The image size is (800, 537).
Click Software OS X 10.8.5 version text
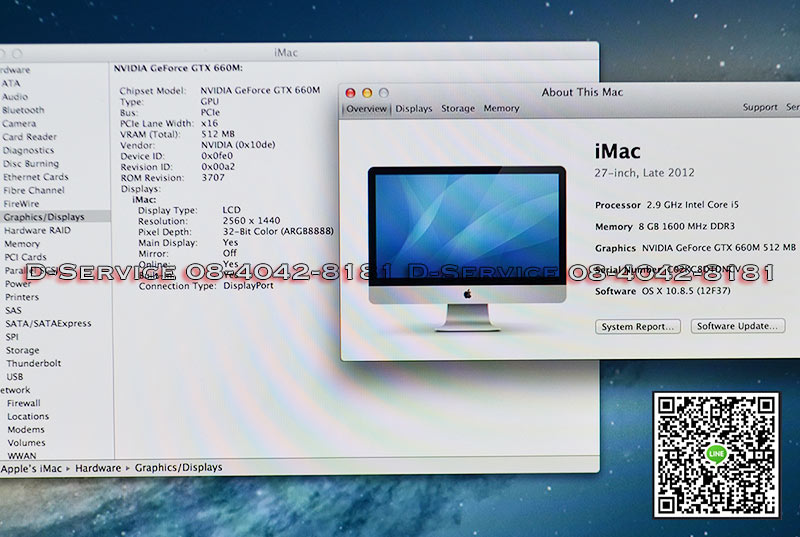663,291
